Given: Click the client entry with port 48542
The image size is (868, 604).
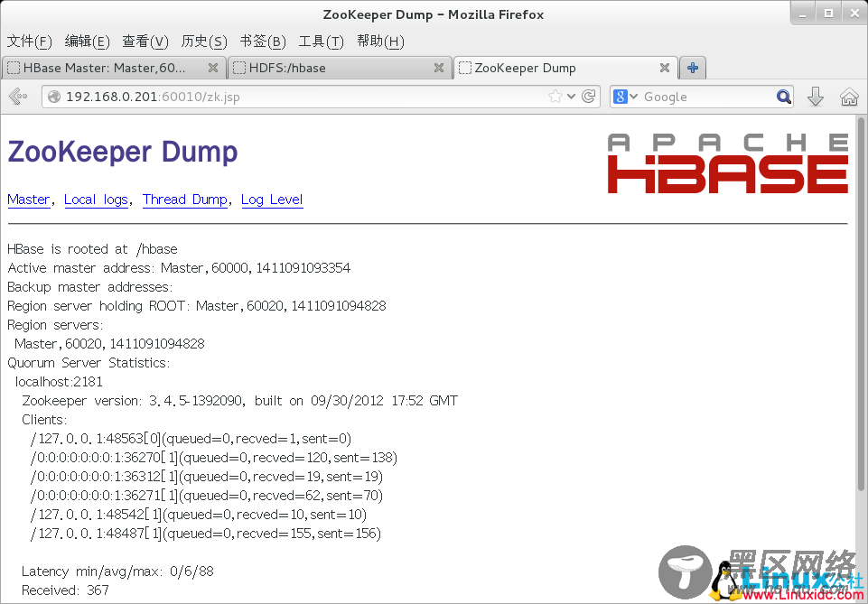Looking at the screenshot, I should 199,515.
